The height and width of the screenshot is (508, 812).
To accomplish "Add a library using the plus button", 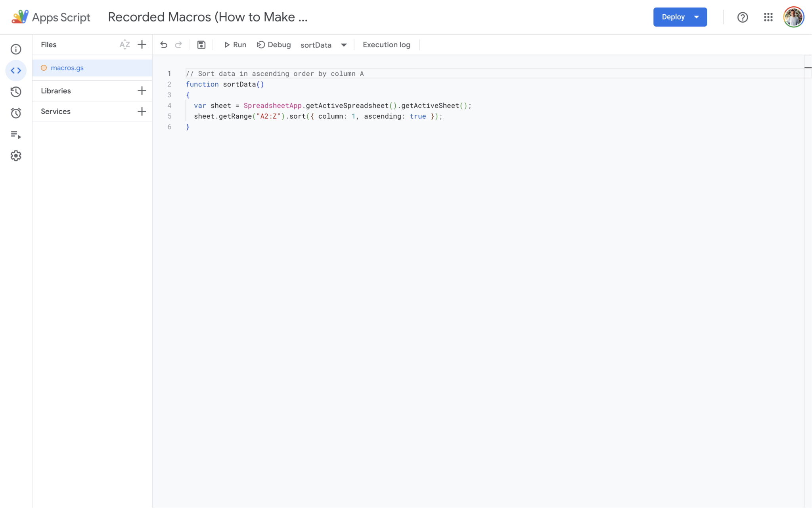I will (x=142, y=91).
